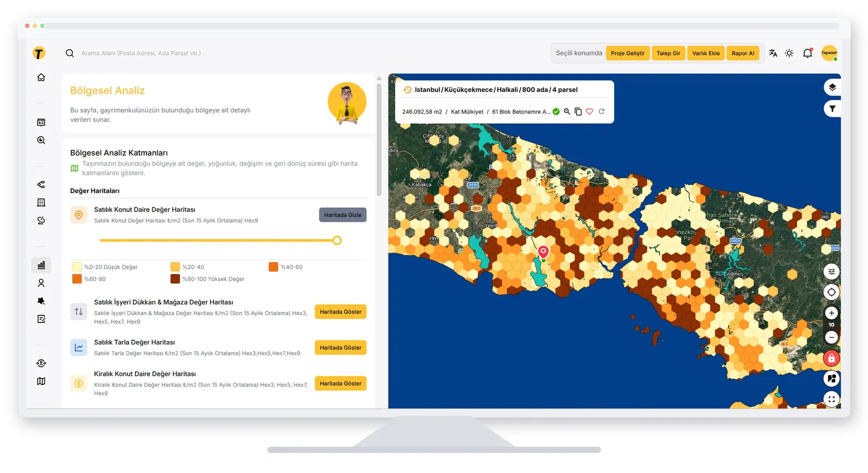868x473 pixels.
Task: Hide Satılık Konut layer with Haritada Gizle
Action: (x=343, y=215)
